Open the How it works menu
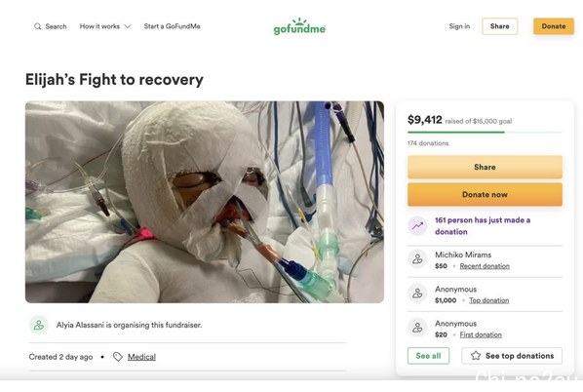Screen dimensions: 583x392 point(105,26)
